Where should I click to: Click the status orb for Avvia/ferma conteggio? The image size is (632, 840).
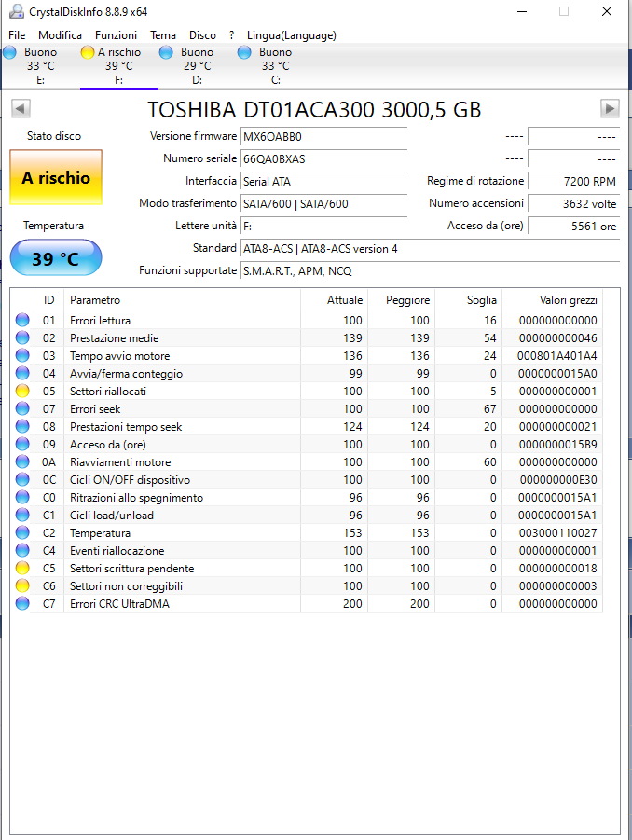point(22,373)
